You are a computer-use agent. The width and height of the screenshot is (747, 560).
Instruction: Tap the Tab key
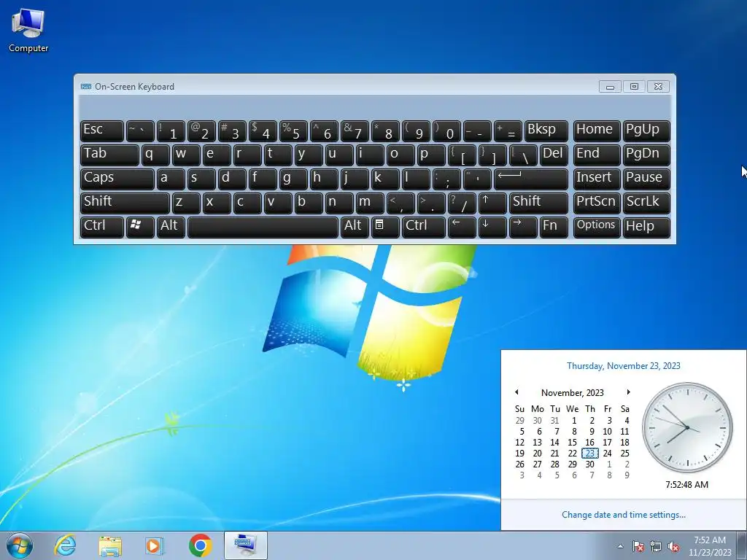(x=109, y=155)
